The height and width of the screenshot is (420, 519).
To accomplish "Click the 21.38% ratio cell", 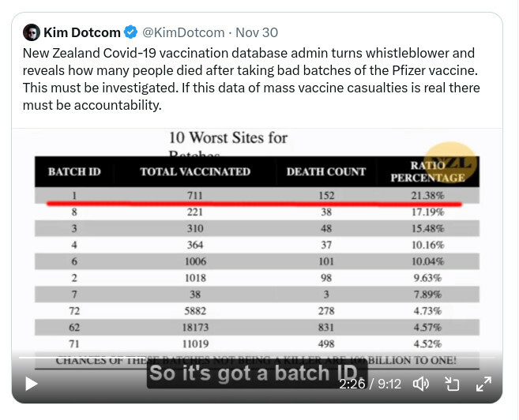I will (x=427, y=195).
